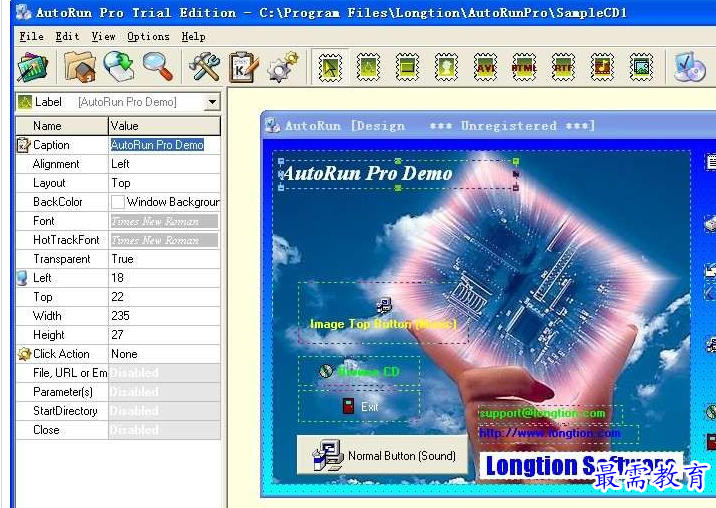The image size is (716, 508).
Task: Click the checkmark CD build icon
Action: click(690, 67)
